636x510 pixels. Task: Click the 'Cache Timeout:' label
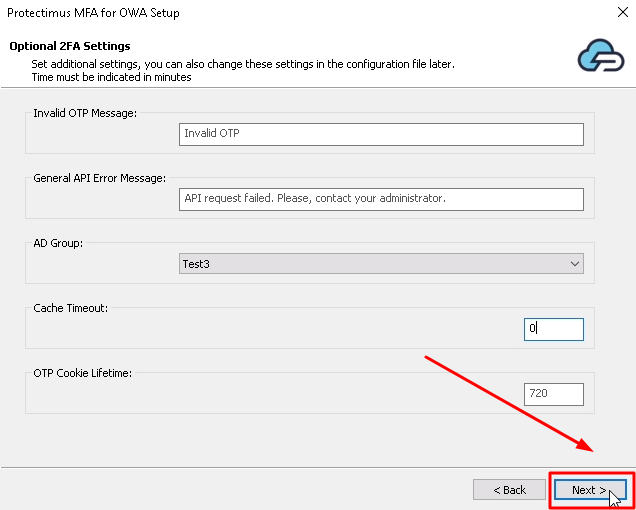[71, 308]
